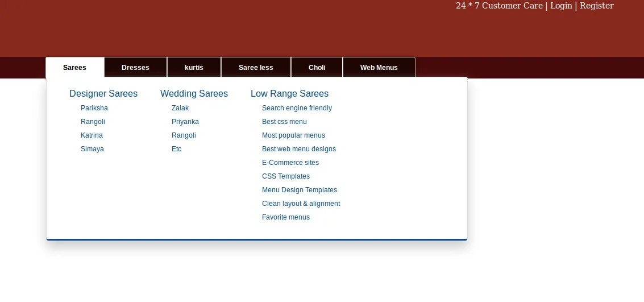Click the Register link
644x302 pixels.
[x=596, y=6]
